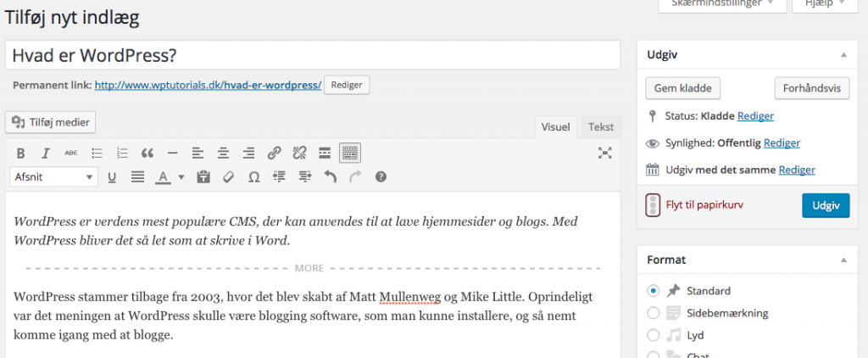Apply strikethrough (ABC) formatting
The width and height of the screenshot is (868, 358).
tap(71, 154)
